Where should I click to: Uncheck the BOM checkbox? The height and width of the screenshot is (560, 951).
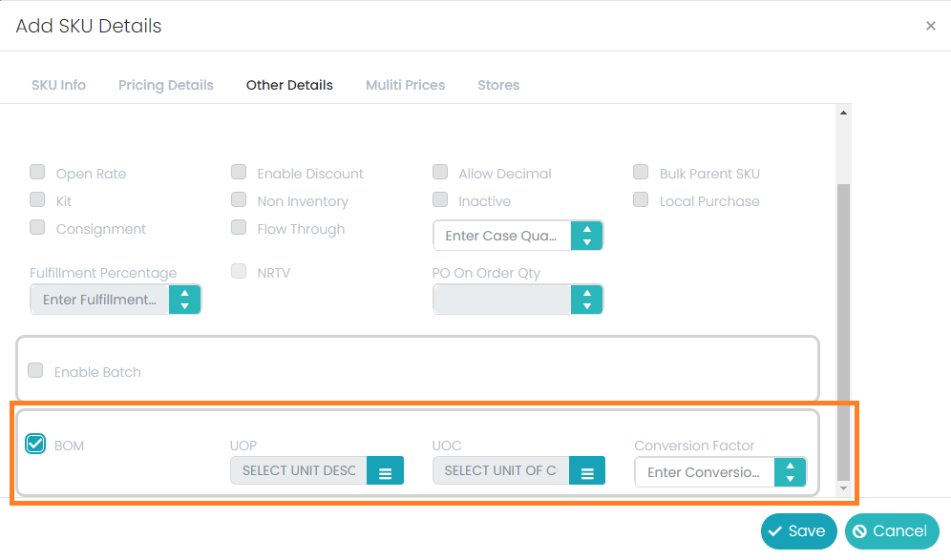coord(35,445)
